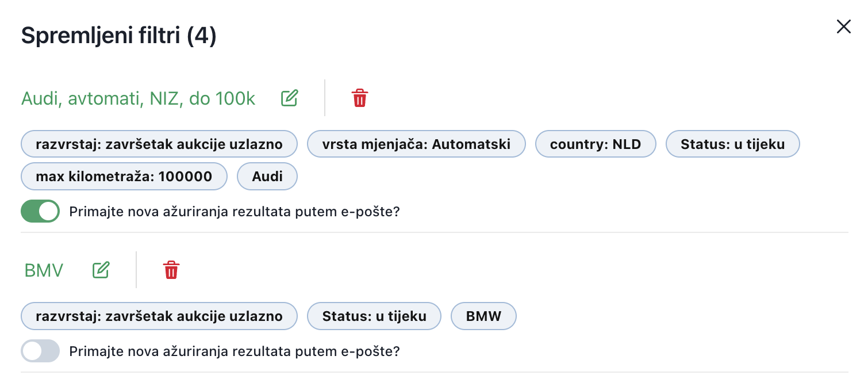
Task: Select the Status: u tijeku tag in BMV filter
Action: [x=374, y=316]
